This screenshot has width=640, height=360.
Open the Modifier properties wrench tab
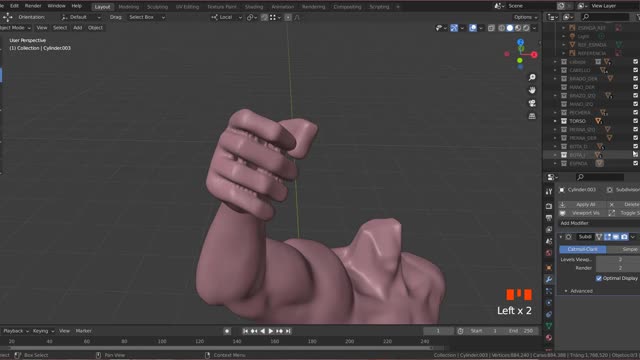pyautogui.click(x=549, y=280)
